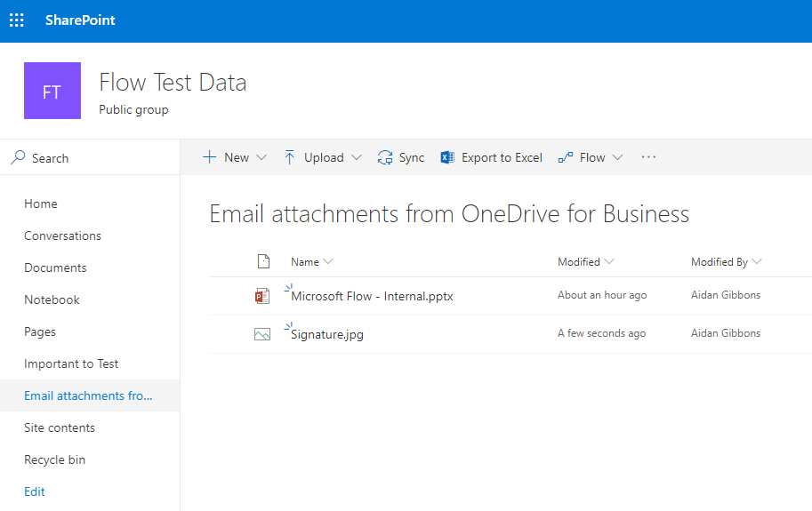Screen dimensions: 812x511
Task: Go to Documents in left navigation
Action: pyautogui.click(x=55, y=267)
